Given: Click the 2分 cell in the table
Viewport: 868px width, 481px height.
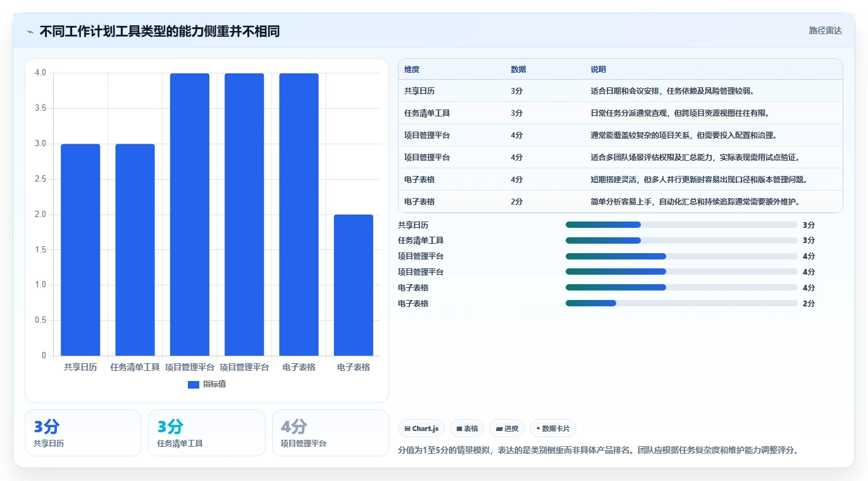Looking at the screenshot, I should click(517, 201).
